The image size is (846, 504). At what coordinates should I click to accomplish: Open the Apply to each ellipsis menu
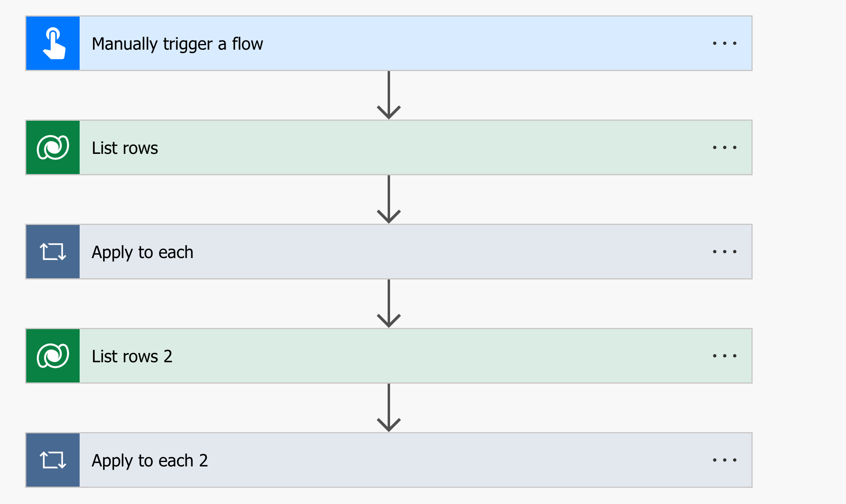724,252
